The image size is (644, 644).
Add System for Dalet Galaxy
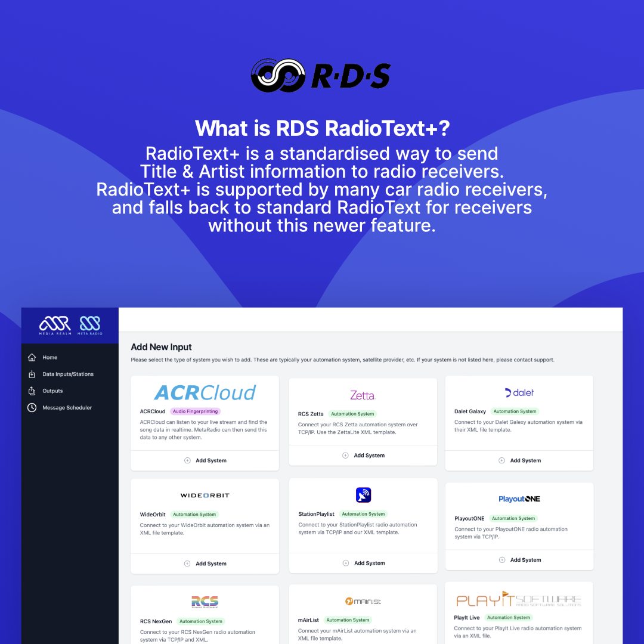519,460
